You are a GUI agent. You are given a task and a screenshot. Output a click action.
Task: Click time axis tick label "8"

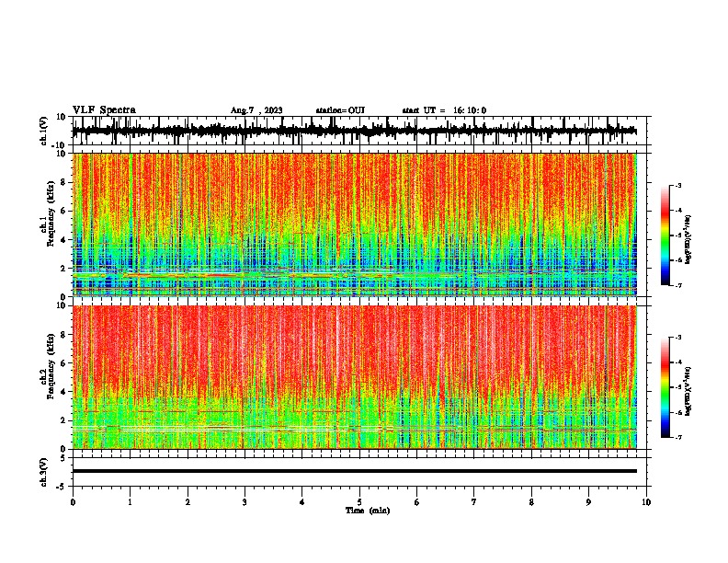tap(531, 502)
